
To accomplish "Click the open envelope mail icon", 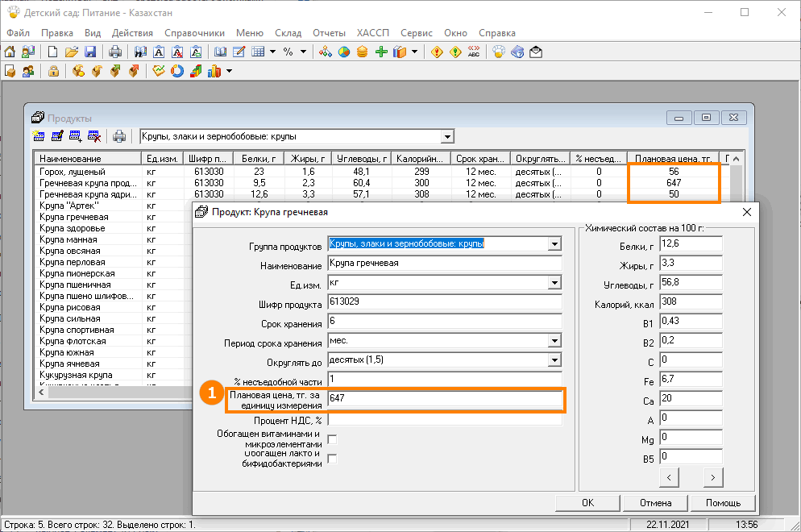I will pyautogui.click(x=536, y=52).
